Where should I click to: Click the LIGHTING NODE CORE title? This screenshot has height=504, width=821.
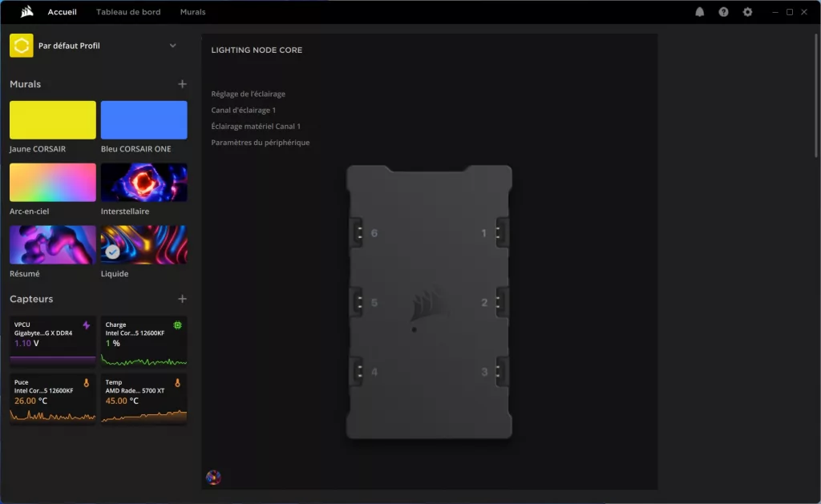tap(257, 50)
